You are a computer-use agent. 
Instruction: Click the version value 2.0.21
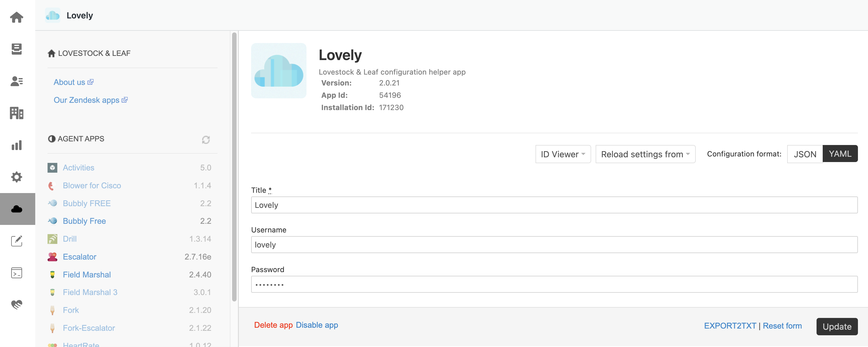pos(389,83)
